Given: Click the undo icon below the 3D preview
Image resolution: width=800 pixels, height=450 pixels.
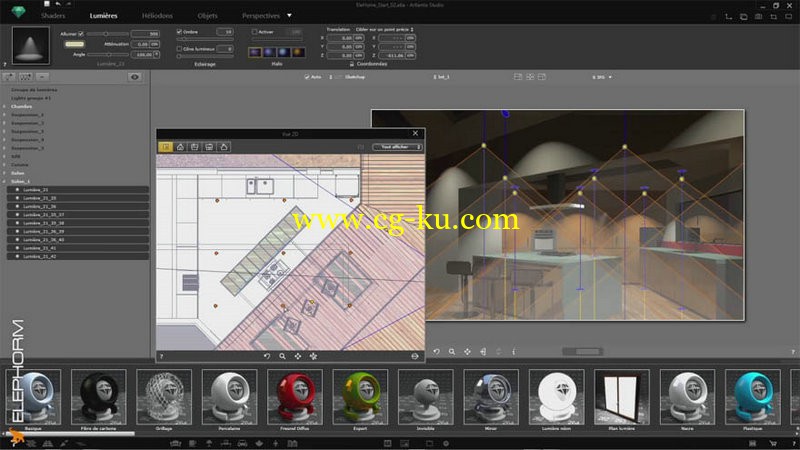Looking at the screenshot, I should click(436, 352).
